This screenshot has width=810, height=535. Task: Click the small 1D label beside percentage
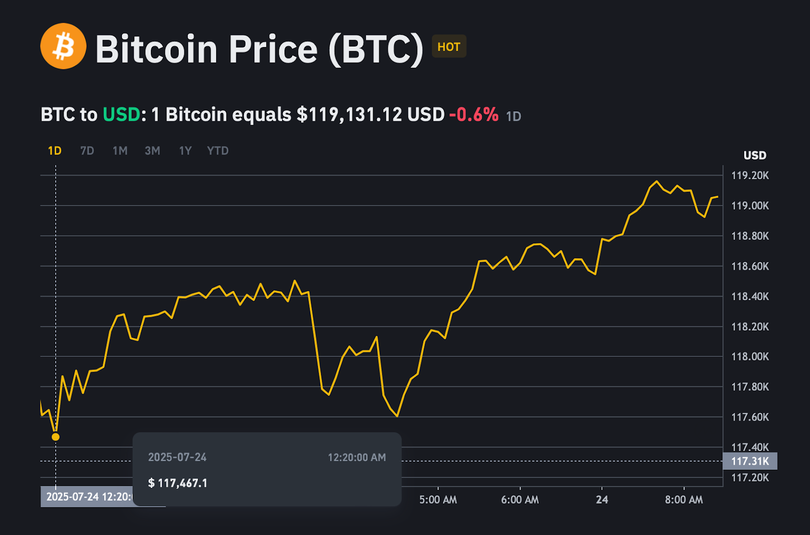point(514,116)
